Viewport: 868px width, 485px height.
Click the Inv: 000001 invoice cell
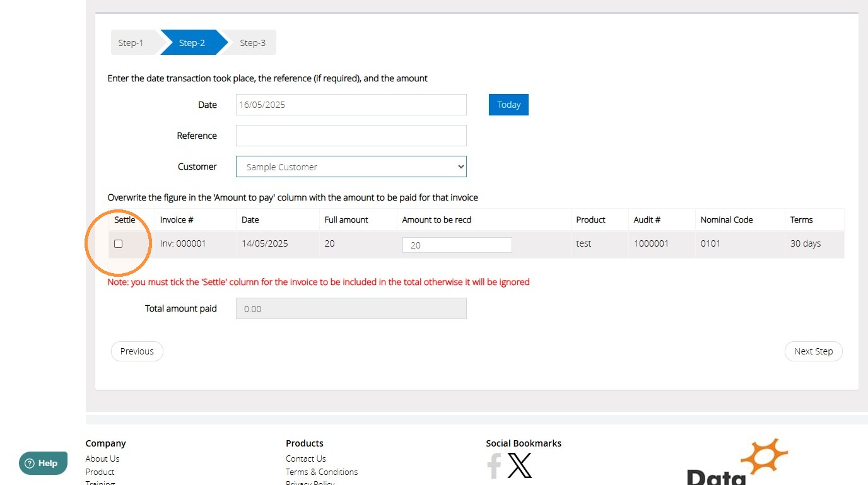pos(183,243)
